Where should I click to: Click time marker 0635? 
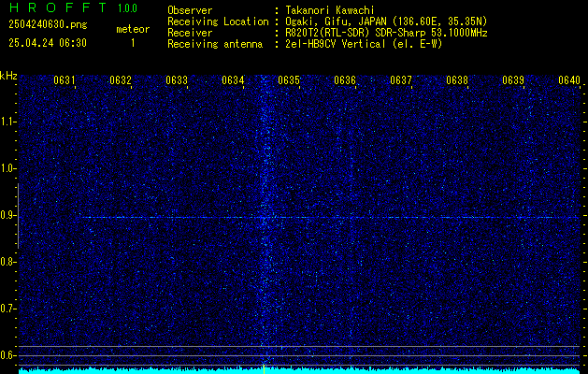pos(289,80)
